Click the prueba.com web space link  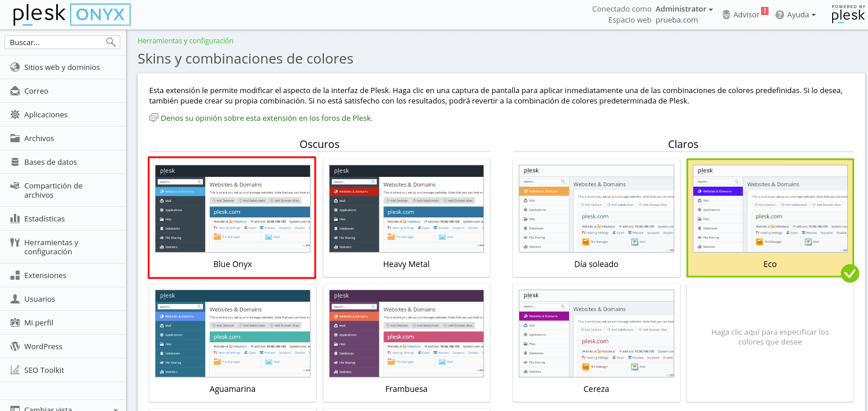(677, 20)
